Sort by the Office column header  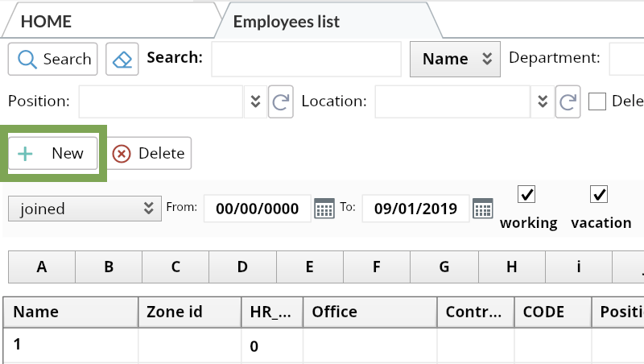[369, 312]
